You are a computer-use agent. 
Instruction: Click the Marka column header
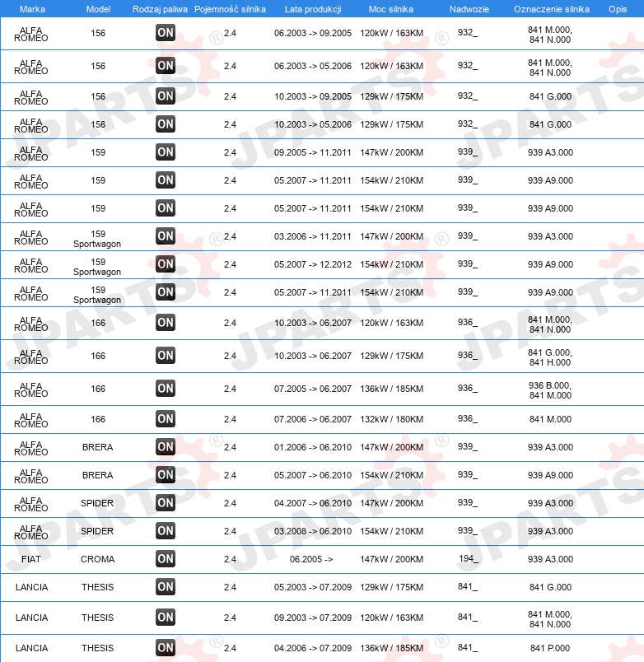coord(32,9)
